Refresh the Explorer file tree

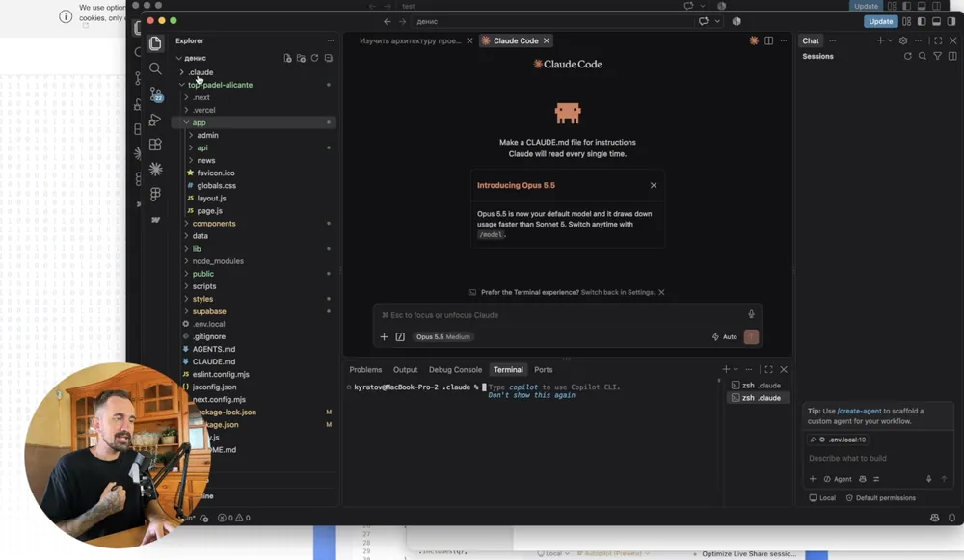(x=315, y=58)
